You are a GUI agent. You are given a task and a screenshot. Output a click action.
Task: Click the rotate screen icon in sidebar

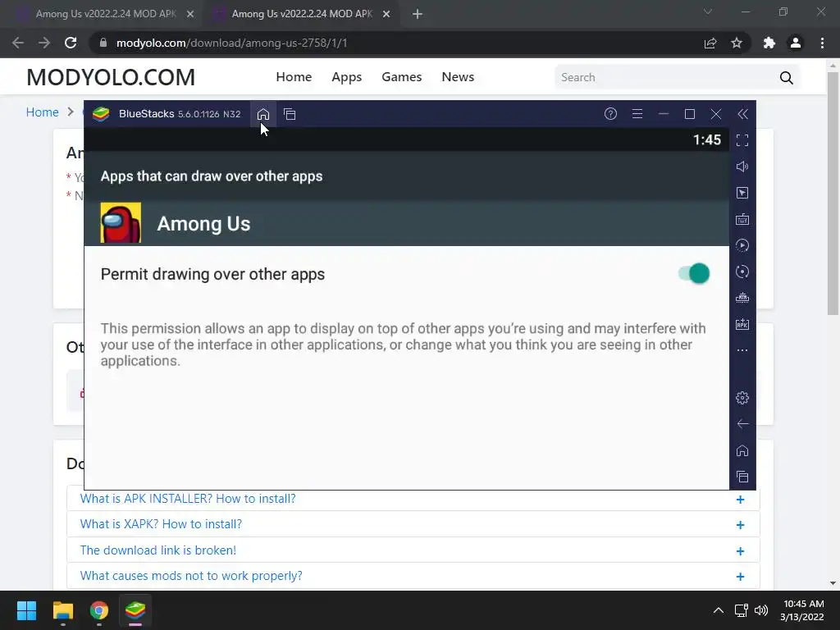coord(742,272)
